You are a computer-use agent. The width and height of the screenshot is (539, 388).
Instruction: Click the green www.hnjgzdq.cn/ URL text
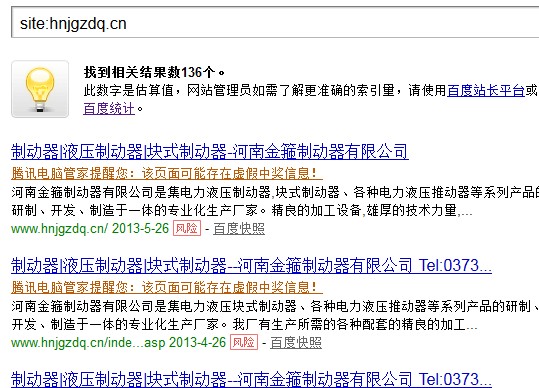click(x=59, y=229)
